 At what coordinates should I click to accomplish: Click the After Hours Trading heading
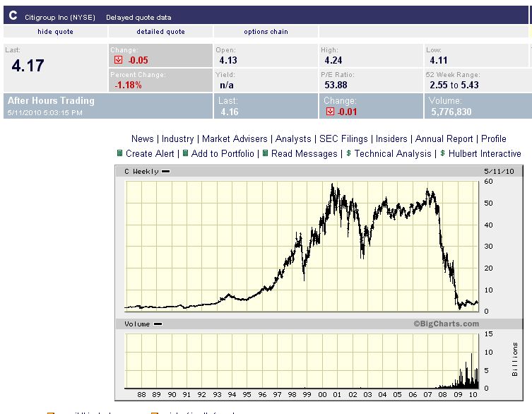tap(51, 101)
